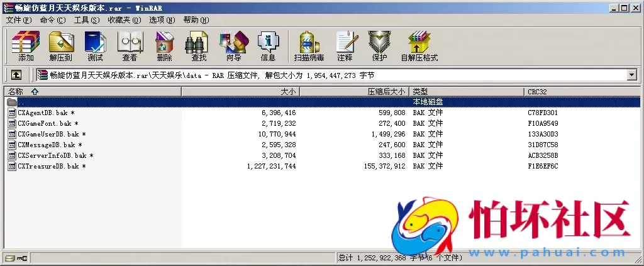The height and width of the screenshot is (266, 644).
Task: Click the WinRAR title bar app icon
Action: [x=8, y=8]
